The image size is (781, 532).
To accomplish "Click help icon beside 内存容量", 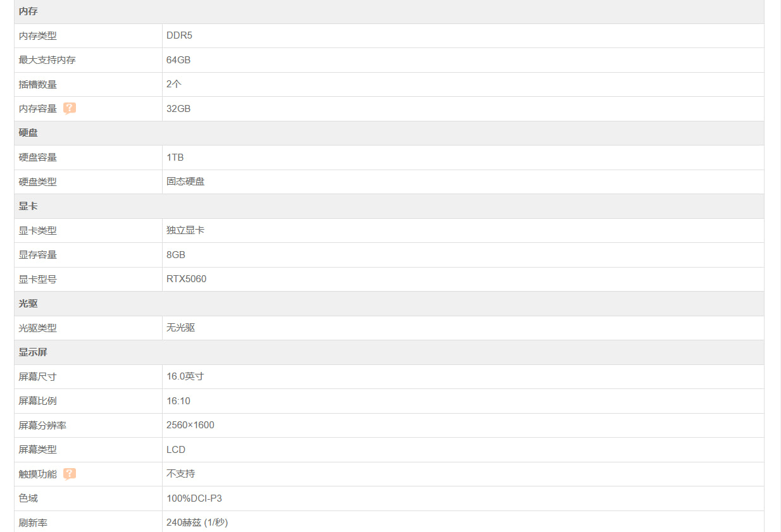I will point(70,108).
